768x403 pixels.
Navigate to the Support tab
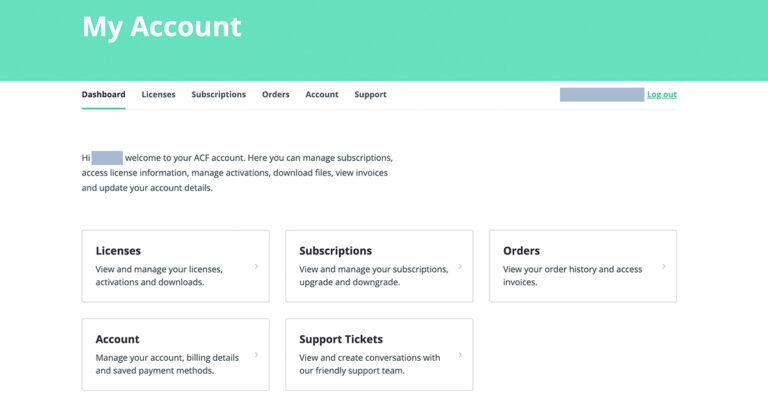point(370,95)
